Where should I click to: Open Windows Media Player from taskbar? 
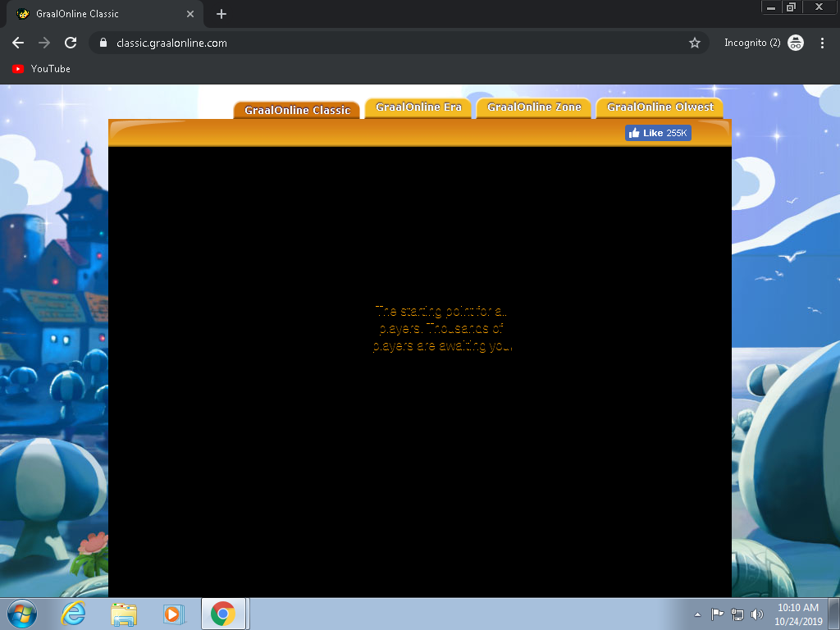click(173, 614)
